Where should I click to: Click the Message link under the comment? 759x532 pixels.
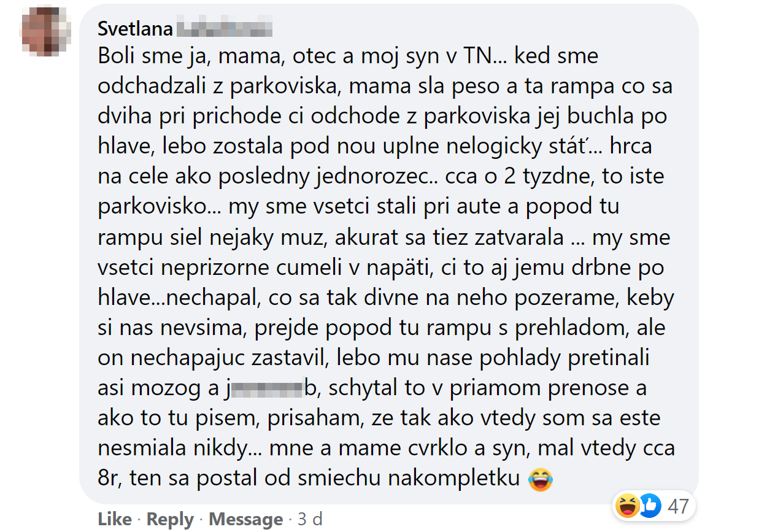pyautogui.click(x=245, y=520)
